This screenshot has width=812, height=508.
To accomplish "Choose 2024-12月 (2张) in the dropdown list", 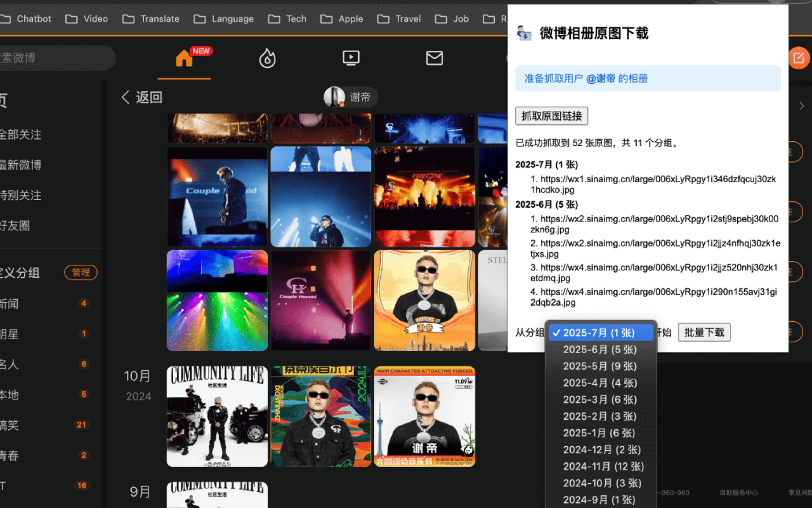I will point(601,450).
